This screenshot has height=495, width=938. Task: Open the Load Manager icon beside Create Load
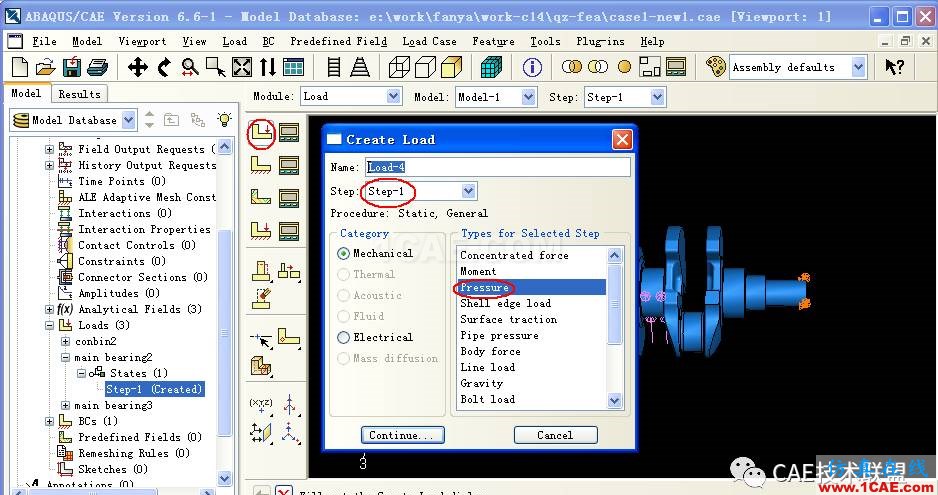[x=289, y=132]
